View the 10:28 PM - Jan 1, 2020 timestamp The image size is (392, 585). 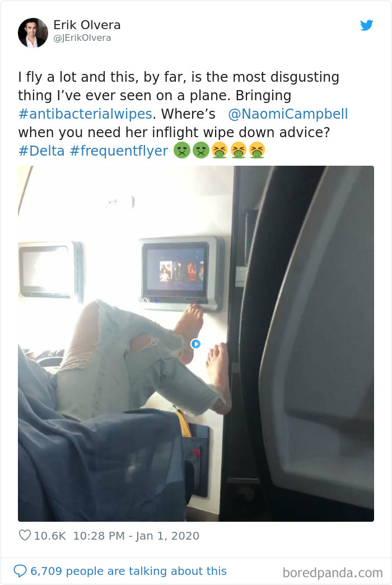coord(136,536)
